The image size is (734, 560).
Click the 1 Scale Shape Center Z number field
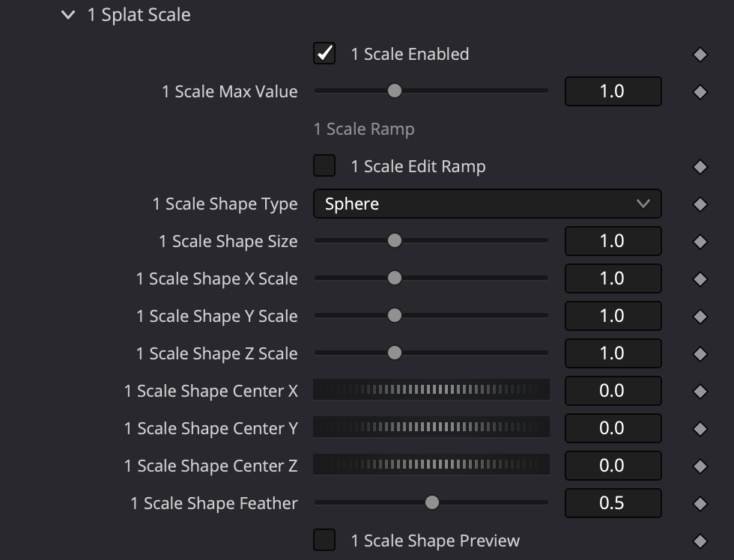coord(613,466)
